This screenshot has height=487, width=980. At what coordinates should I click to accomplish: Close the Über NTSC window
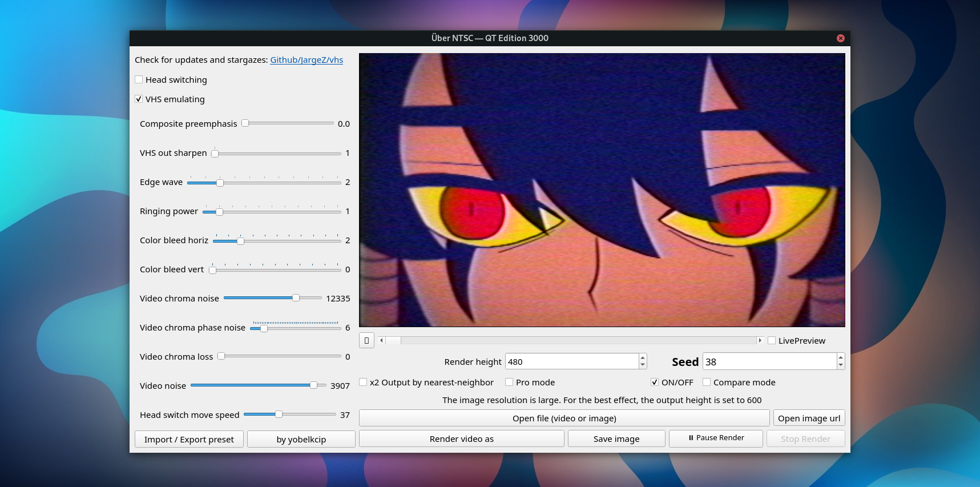[840, 38]
